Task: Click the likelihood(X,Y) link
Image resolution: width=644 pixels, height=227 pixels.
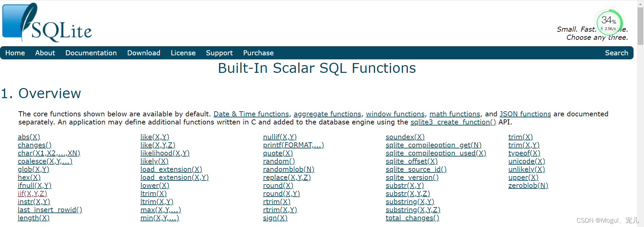Action: (165, 153)
